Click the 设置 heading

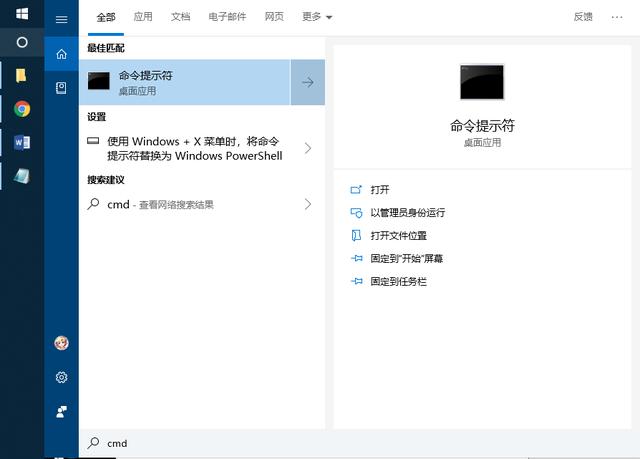point(97,117)
